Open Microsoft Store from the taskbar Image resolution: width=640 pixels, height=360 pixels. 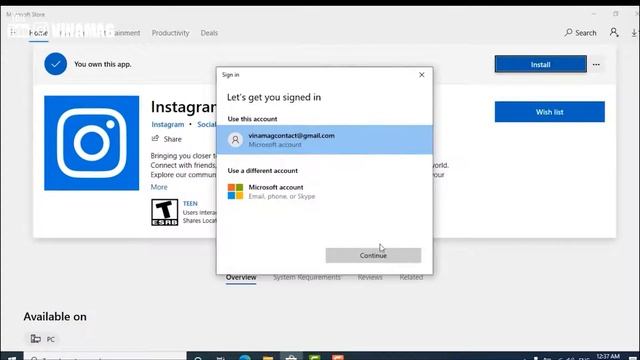[291, 357]
